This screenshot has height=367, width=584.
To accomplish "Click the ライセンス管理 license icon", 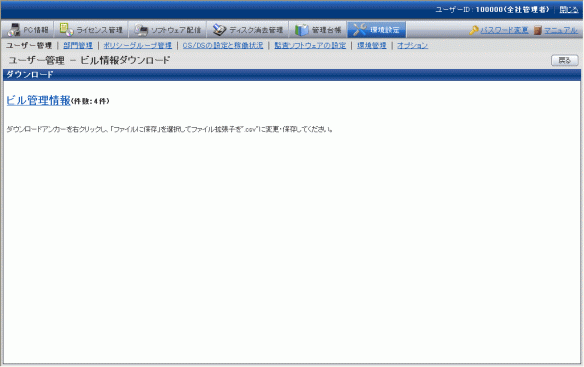I will click(x=66, y=30).
